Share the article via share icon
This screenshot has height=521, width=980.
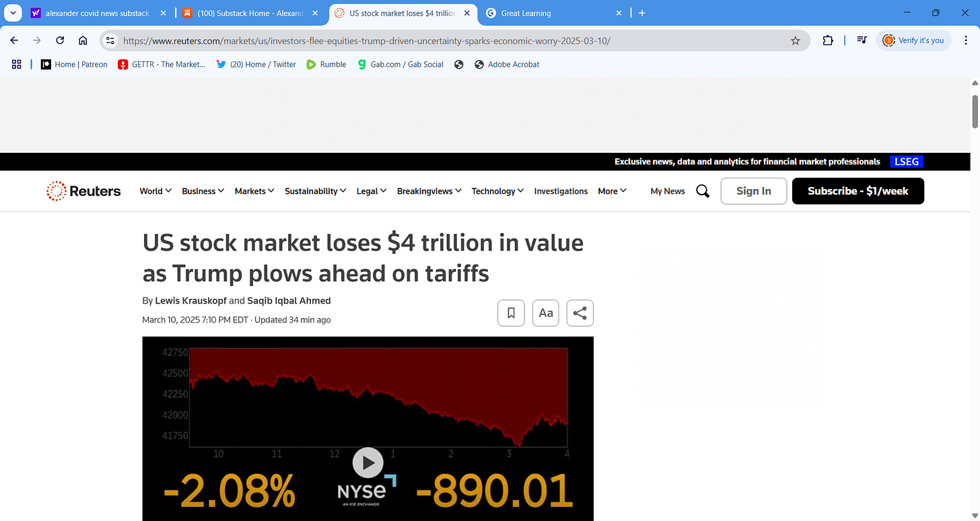(x=580, y=313)
